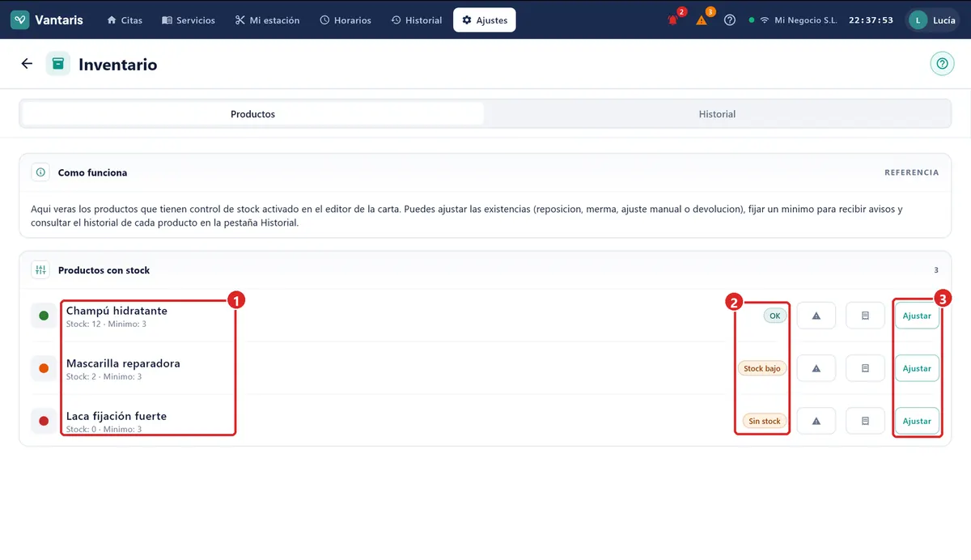
Task: Click Ajustar for Mascarilla reparadora
Action: pyautogui.click(x=917, y=368)
